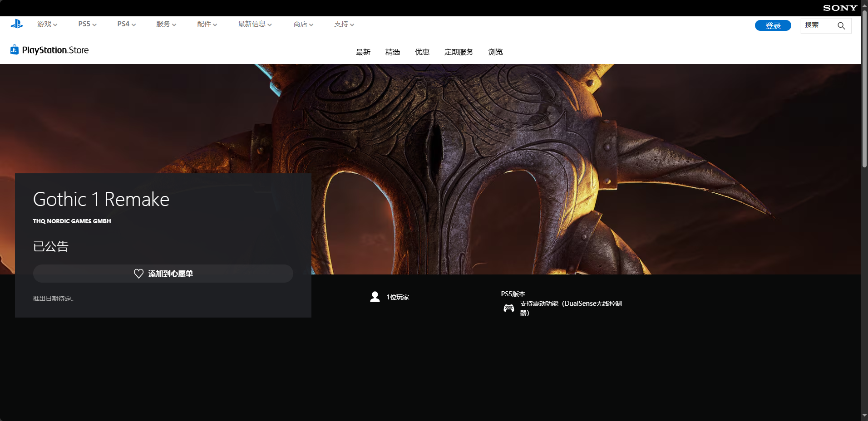Click the single player person icon
Viewport: 868px width, 421px height.
(375, 297)
